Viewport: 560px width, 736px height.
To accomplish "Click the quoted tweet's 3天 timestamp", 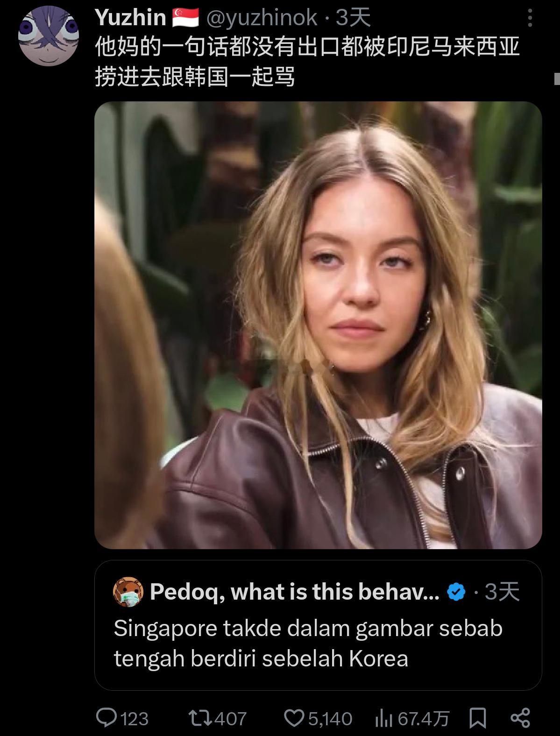I will point(502,592).
